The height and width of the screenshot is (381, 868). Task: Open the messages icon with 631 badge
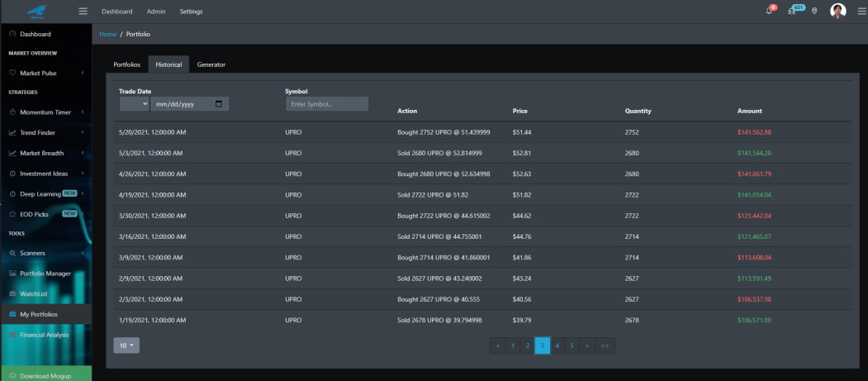tap(792, 11)
